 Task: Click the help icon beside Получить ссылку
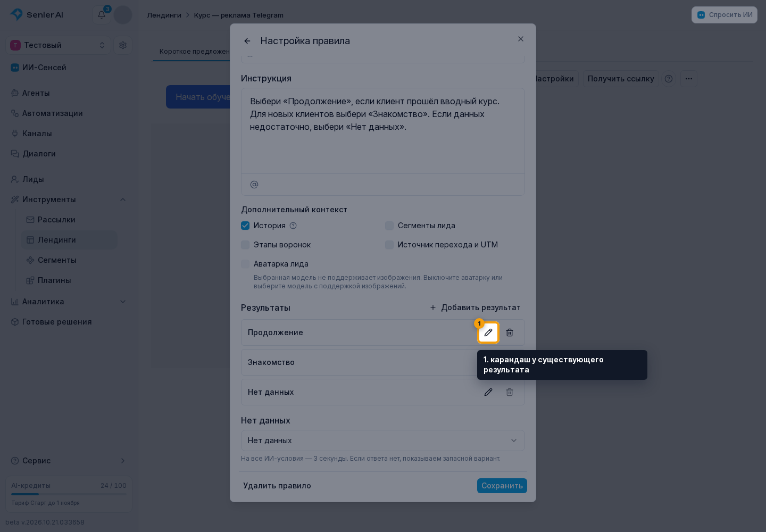click(x=669, y=79)
